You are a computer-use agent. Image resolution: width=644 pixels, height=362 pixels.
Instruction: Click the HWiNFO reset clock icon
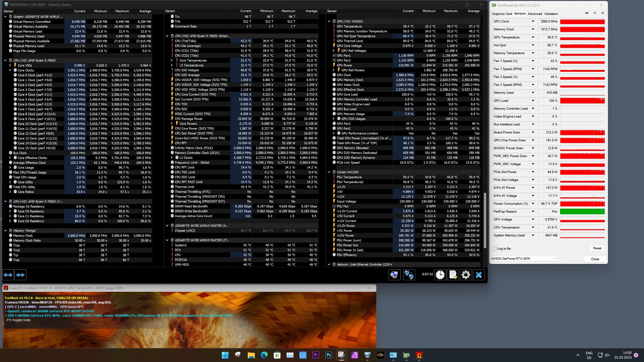440,275
